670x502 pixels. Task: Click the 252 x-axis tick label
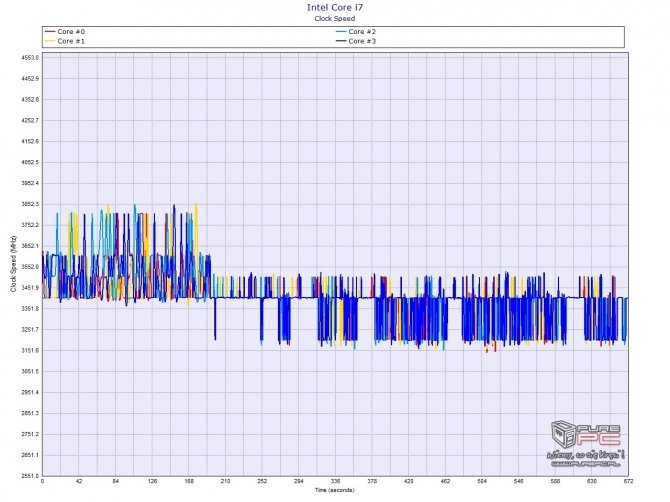[x=262, y=481]
